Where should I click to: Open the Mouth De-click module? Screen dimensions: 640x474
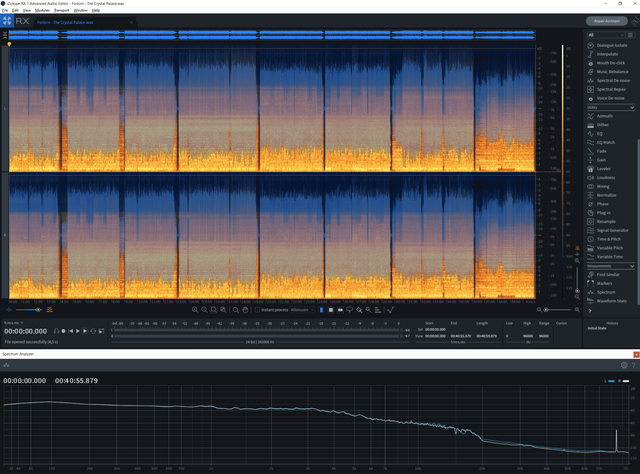tap(607, 63)
